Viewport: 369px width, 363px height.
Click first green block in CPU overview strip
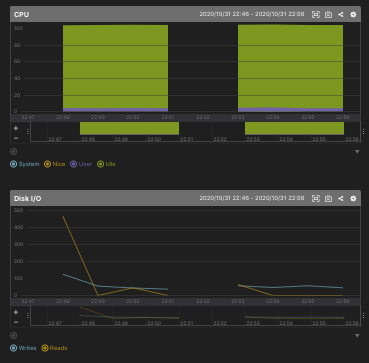coord(129,128)
